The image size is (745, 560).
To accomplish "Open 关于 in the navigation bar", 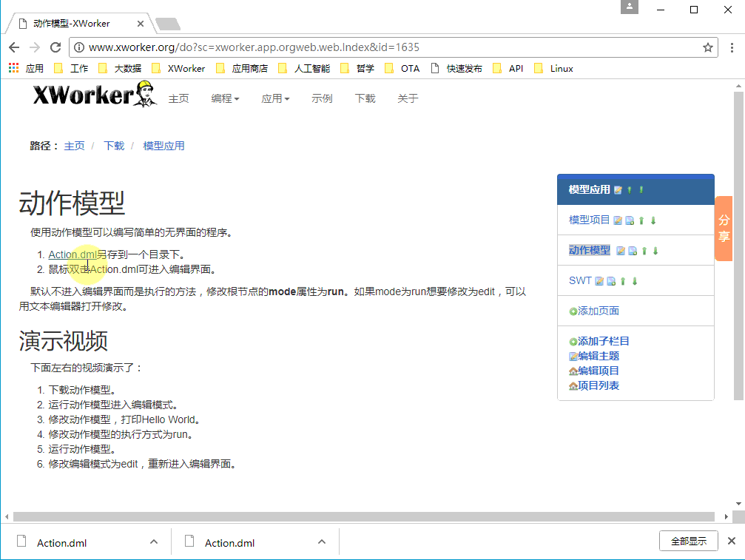I will click(x=408, y=98).
